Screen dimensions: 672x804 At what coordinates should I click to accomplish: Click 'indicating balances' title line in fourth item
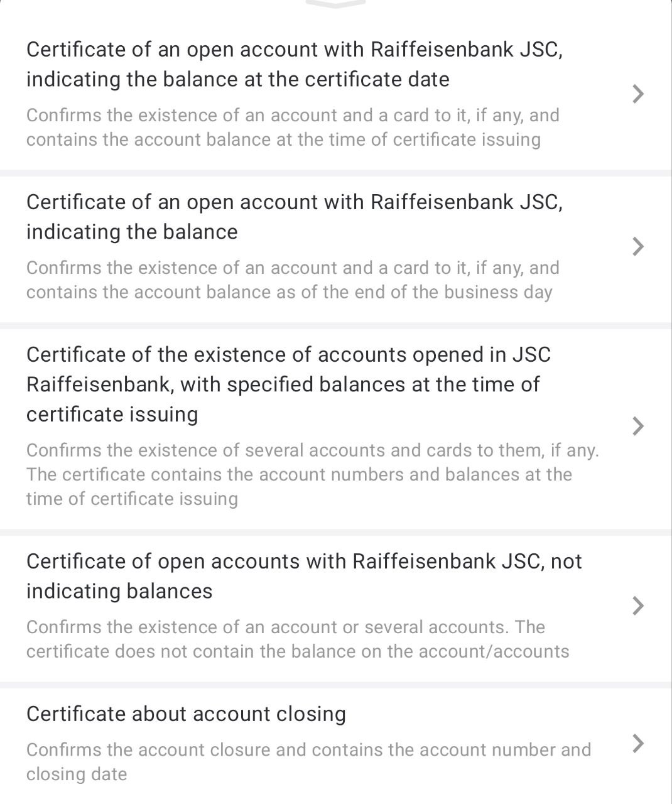119,591
